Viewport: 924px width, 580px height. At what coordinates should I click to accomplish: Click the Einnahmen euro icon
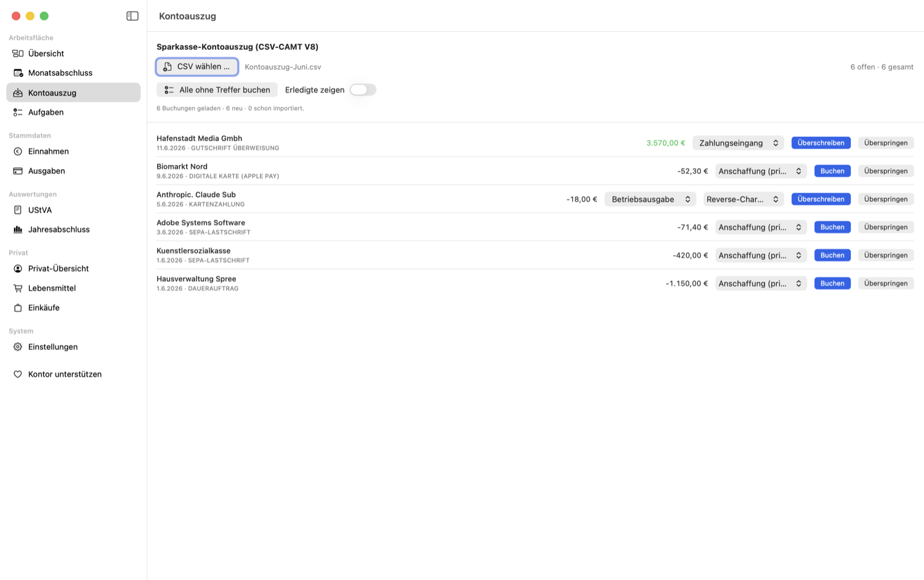point(18,152)
